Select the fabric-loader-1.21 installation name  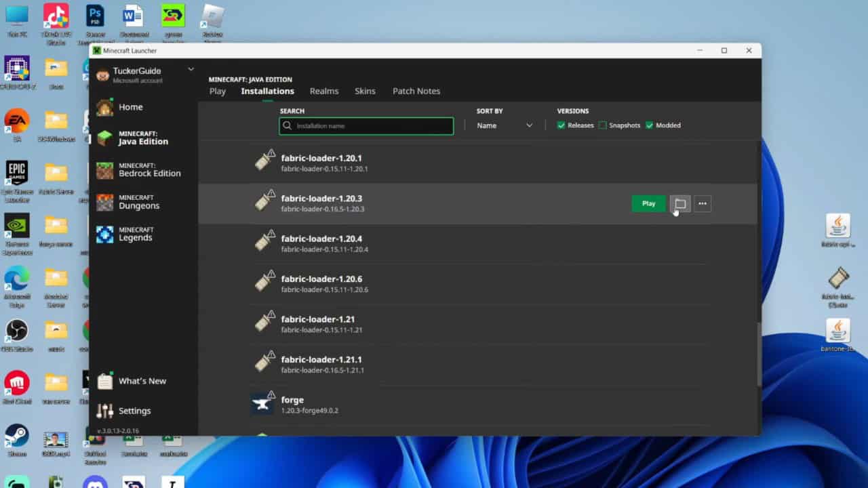point(318,319)
